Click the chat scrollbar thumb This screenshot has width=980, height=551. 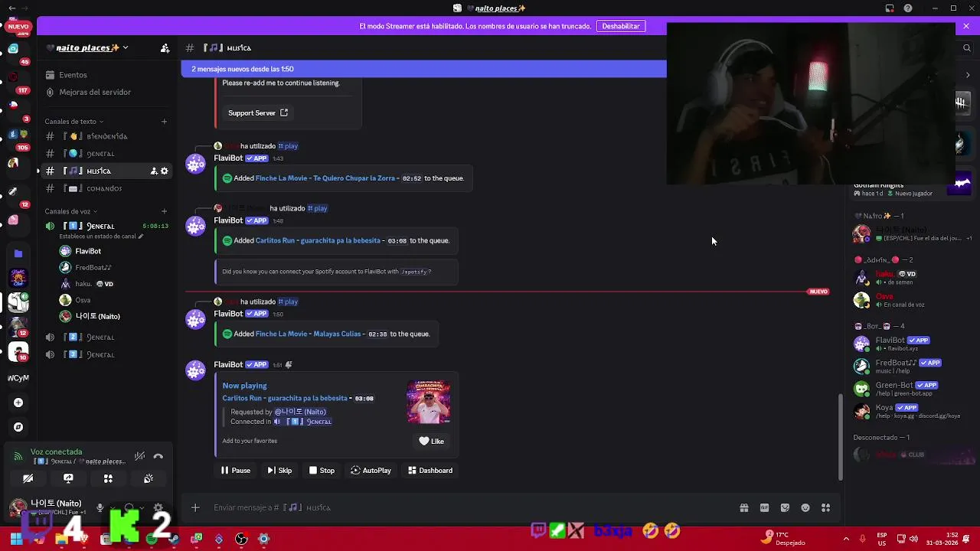click(x=840, y=436)
